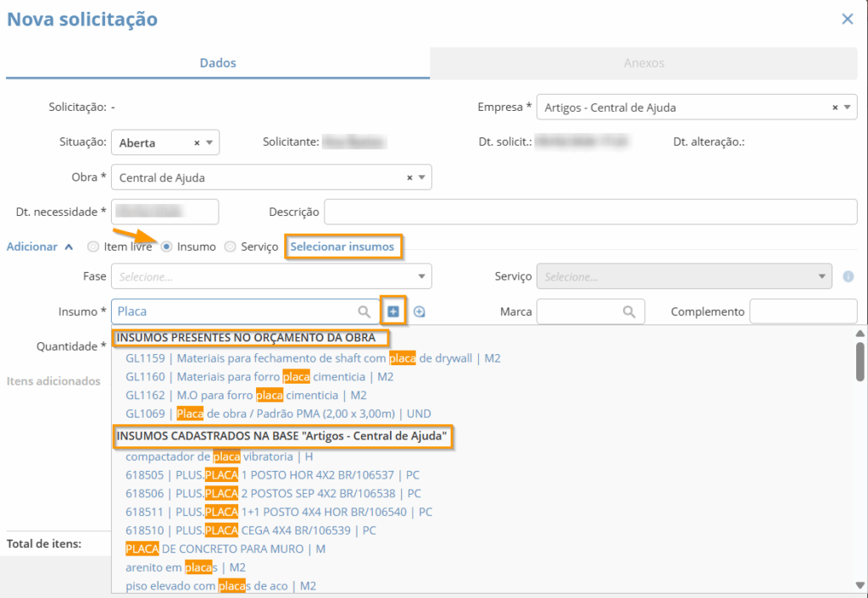Select the Item livre radio button
The width and height of the screenshot is (868, 598).
click(93, 246)
